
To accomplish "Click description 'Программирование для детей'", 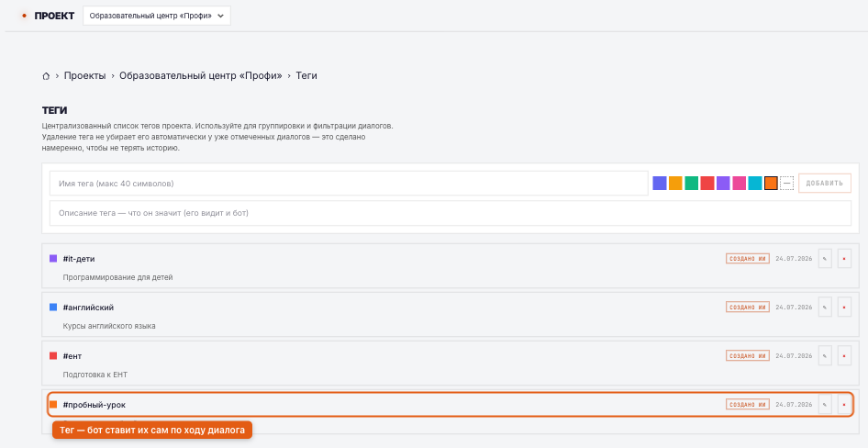I will tap(118, 277).
